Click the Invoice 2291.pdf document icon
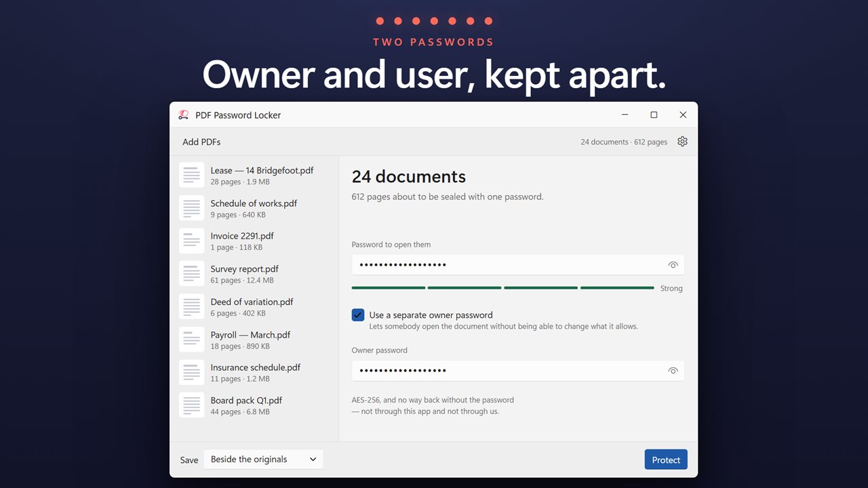 click(x=191, y=241)
